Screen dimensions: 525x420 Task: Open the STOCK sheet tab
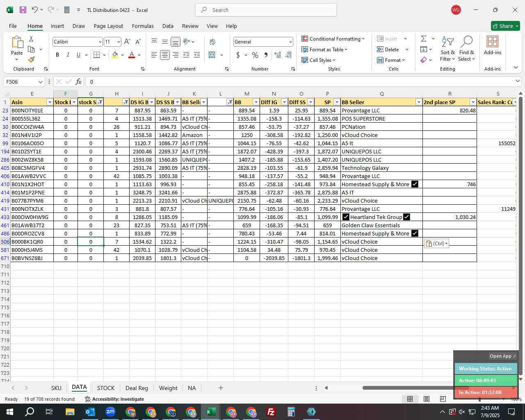pos(106,388)
